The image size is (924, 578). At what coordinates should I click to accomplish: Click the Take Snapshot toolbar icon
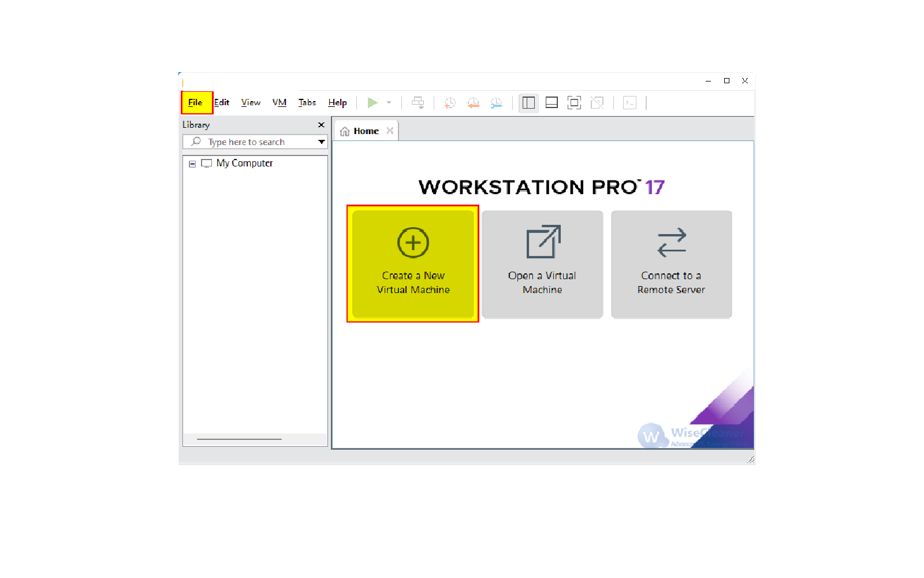coord(450,103)
